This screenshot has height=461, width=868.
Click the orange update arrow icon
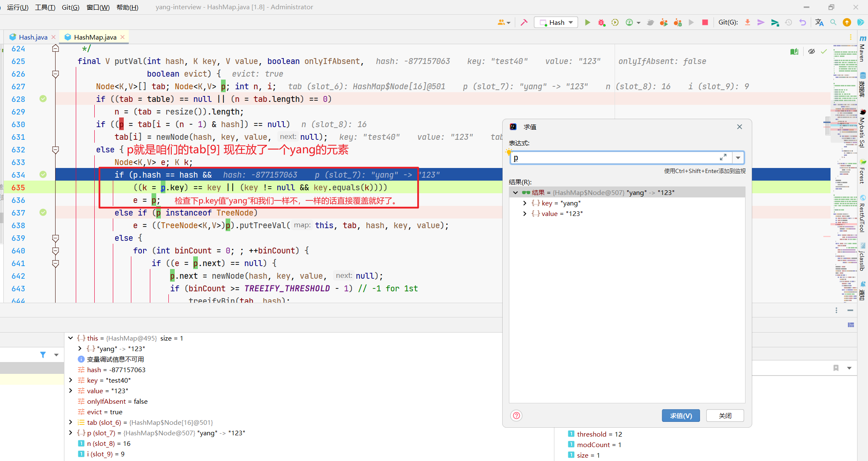click(847, 22)
